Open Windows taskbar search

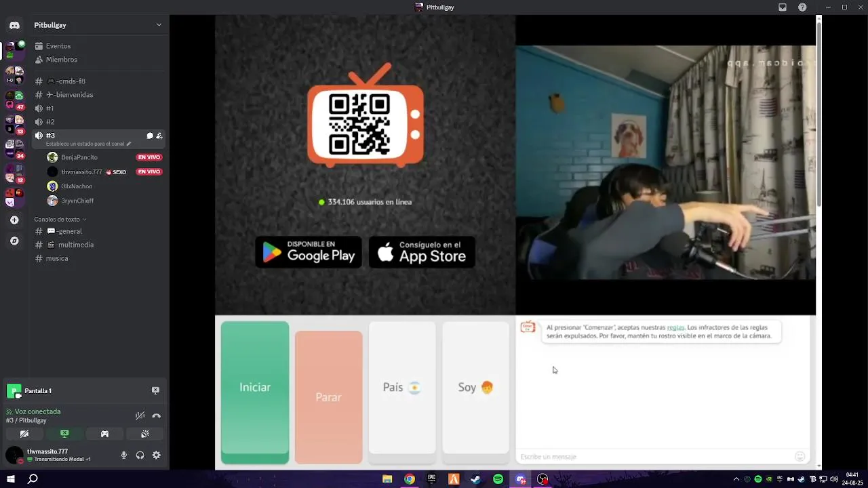coord(33,479)
